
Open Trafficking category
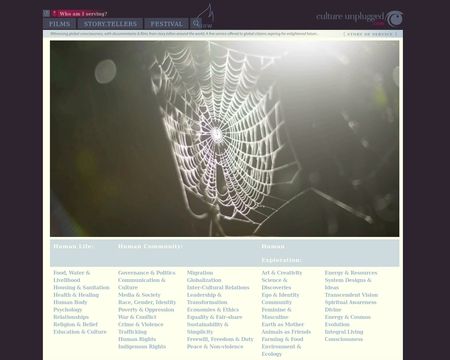point(132,332)
